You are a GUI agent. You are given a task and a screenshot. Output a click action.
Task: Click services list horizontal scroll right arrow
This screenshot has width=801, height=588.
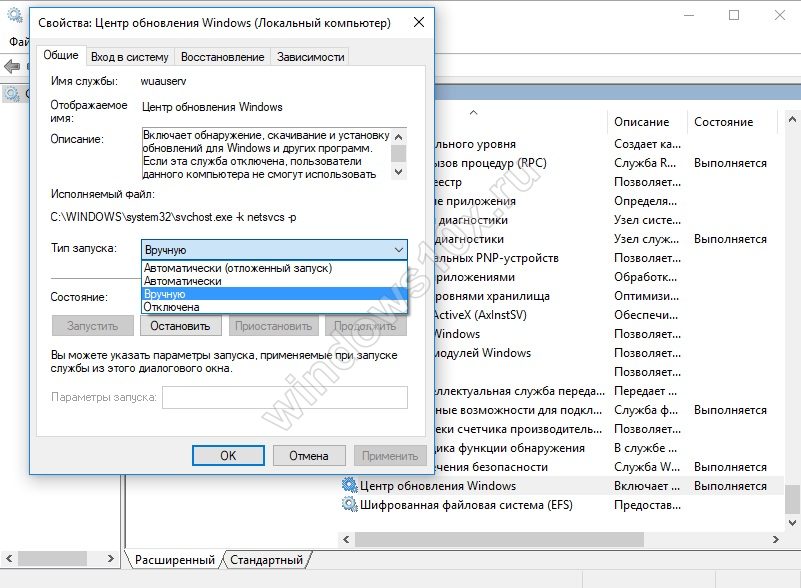[x=775, y=539]
